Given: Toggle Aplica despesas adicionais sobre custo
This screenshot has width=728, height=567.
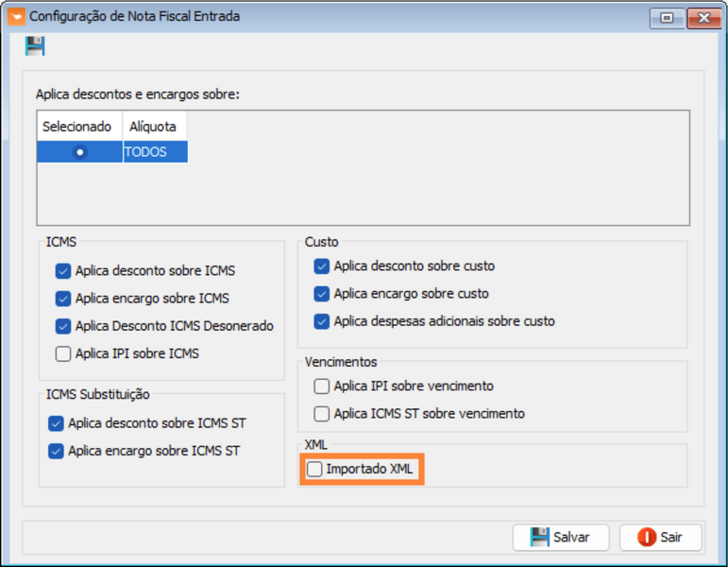Looking at the screenshot, I should point(322,321).
